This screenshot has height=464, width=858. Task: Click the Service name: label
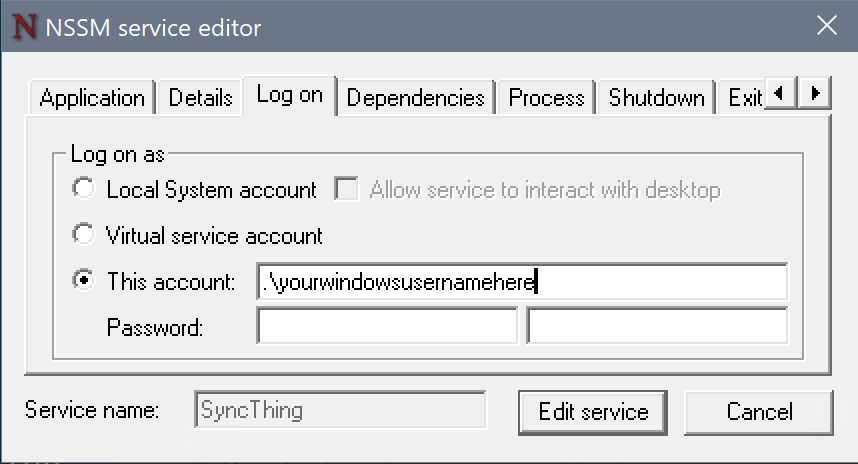92,410
